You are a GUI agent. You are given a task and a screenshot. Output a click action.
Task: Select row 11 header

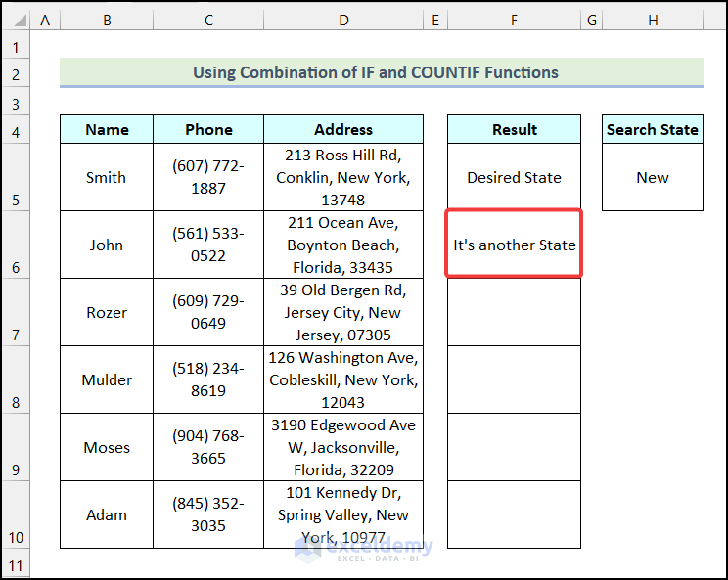click(16, 563)
